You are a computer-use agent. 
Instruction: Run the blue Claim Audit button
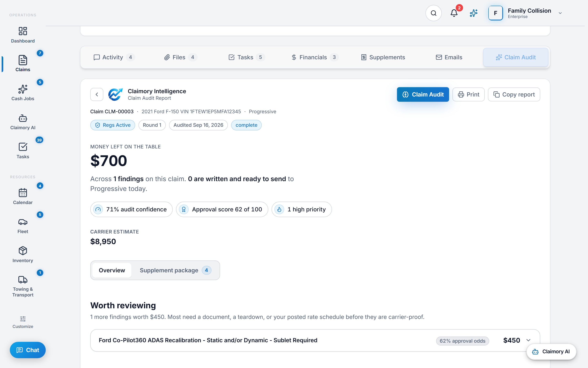(423, 94)
